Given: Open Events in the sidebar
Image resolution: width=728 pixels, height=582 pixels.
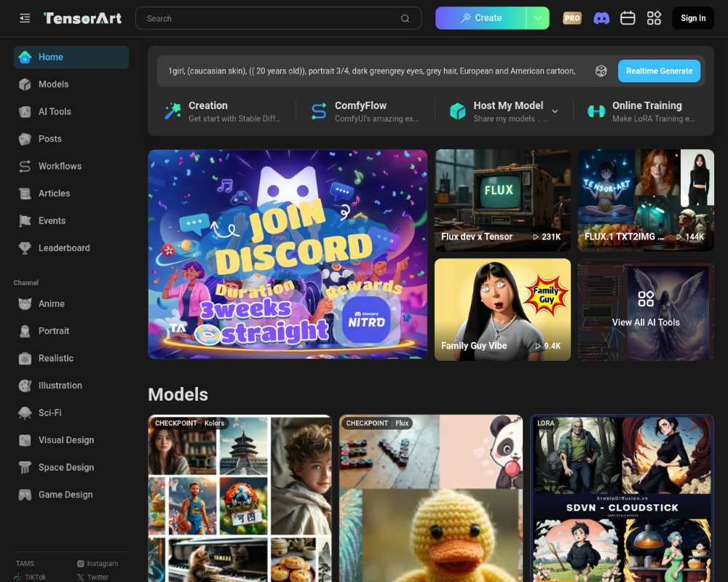Looking at the screenshot, I should coord(71,221).
